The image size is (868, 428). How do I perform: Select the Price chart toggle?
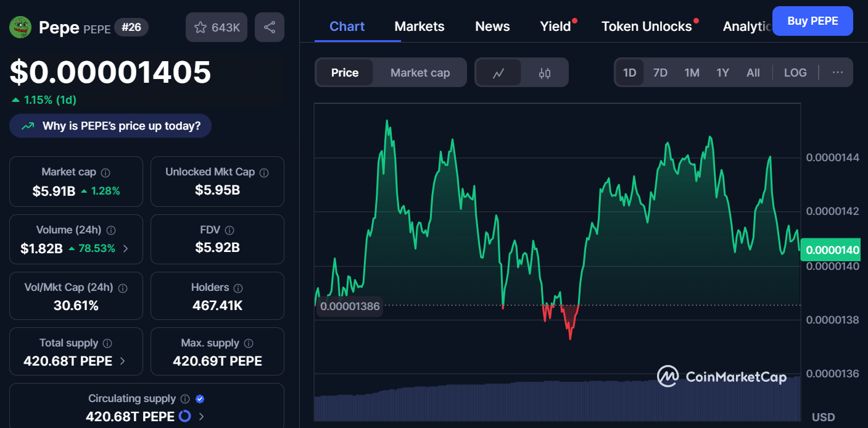(345, 73)
